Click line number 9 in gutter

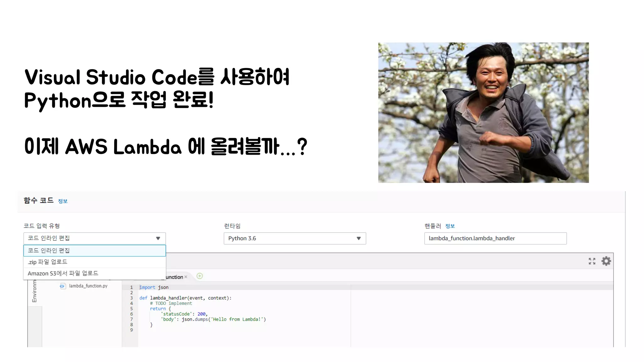point(131,330)
